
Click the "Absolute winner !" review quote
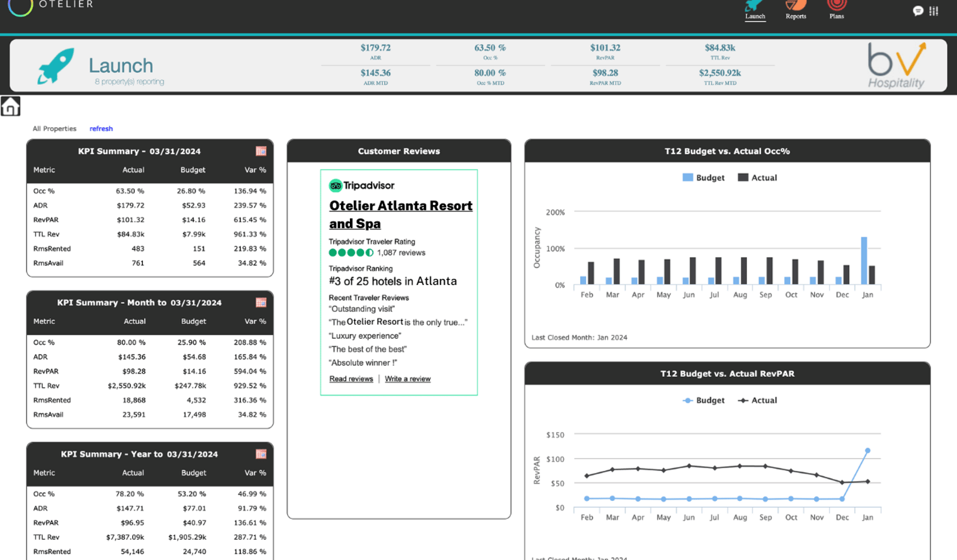click(363, 363)
